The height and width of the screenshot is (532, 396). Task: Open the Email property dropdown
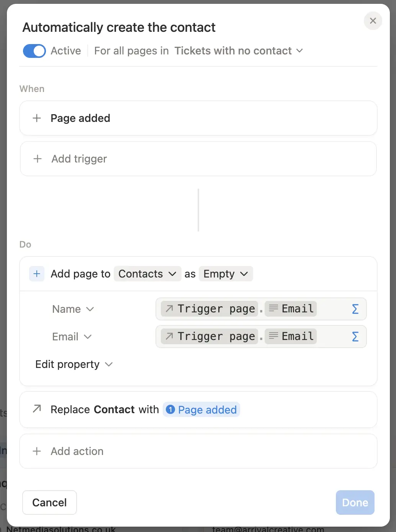pyautogui.click(x=72, y=337)
